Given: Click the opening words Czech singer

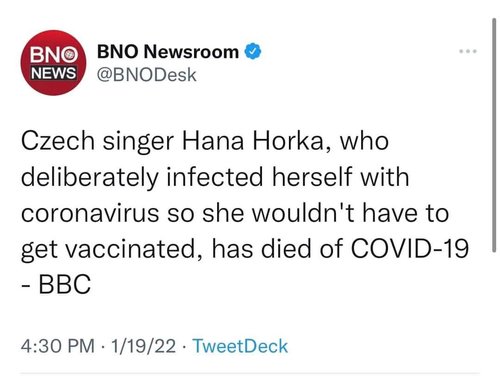Looking at the screenshot, I should tap(97, 142).
